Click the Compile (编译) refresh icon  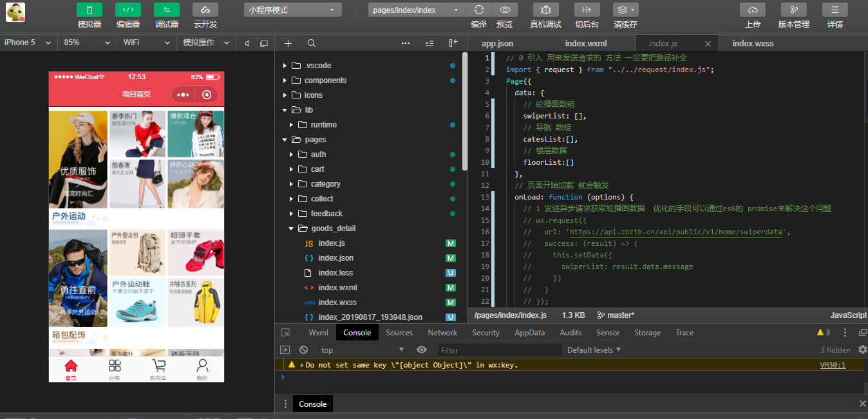pos(479,10)
